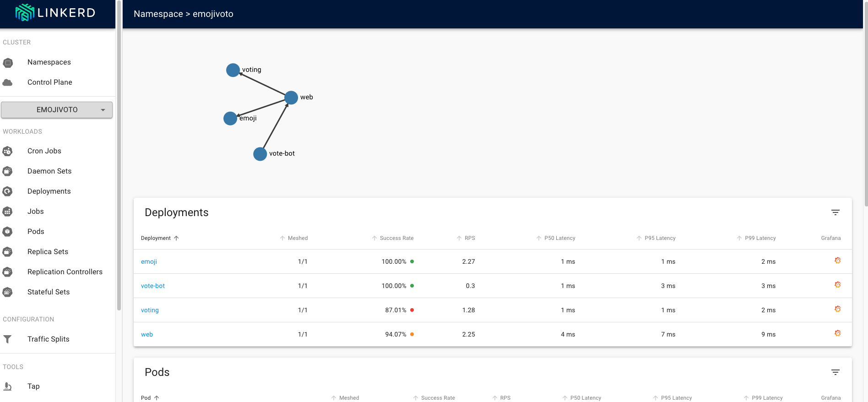
Task: Click the Control Plane cloud icon
Action: click(x=8, y=82)
